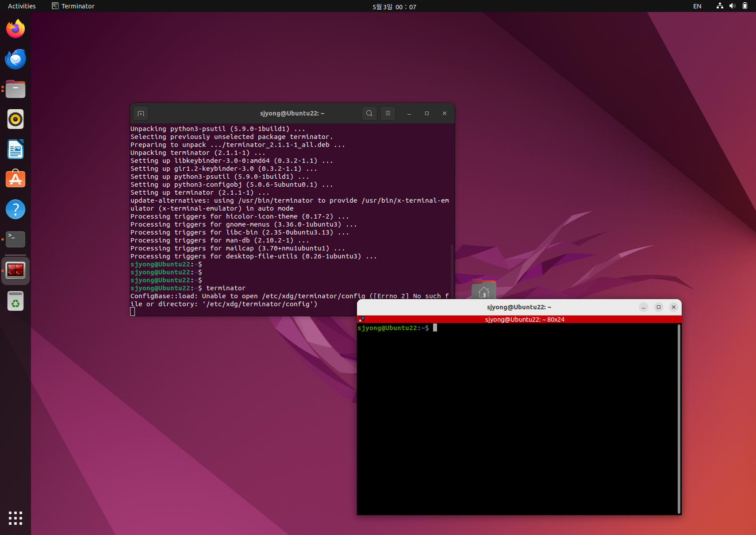Click the 'Unpacking python3-psutil' output line
Screen dimensions: 756x535
(218, 129)
